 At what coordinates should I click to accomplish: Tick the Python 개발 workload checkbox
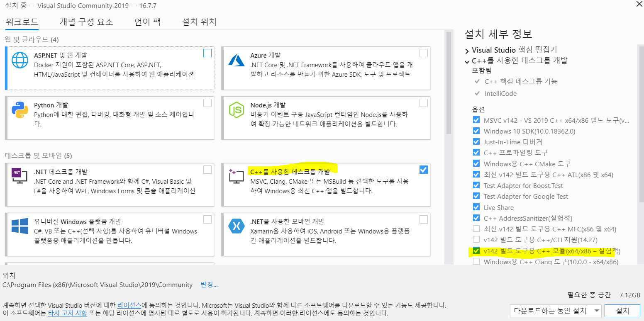tap(207, 103)
